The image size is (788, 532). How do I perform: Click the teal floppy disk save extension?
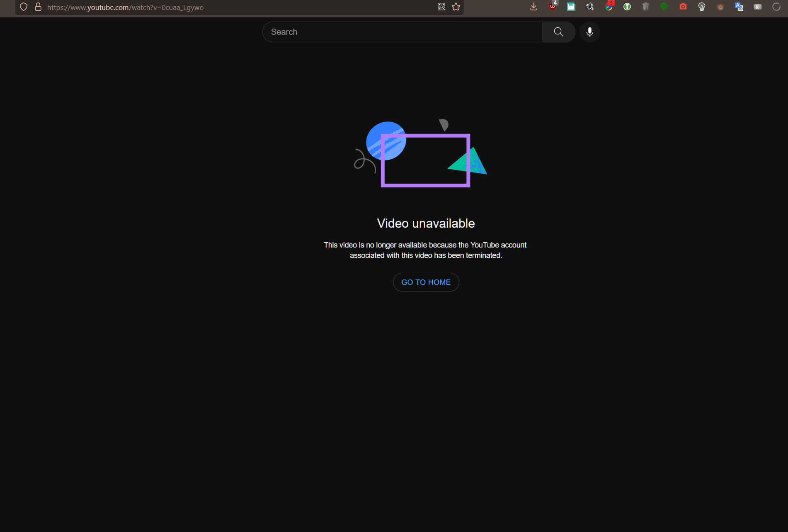571,7
